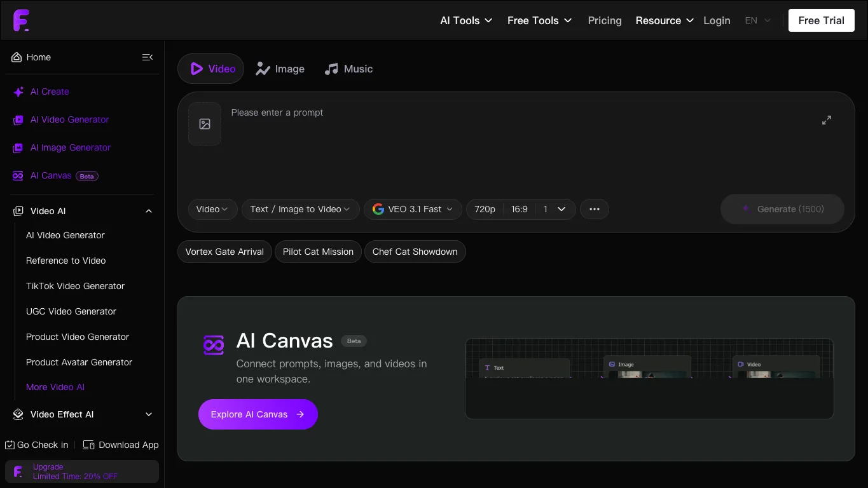Click the image upload icon in prompt box
868x488 pixels.
pyautogui.click(x=205, y=124)
